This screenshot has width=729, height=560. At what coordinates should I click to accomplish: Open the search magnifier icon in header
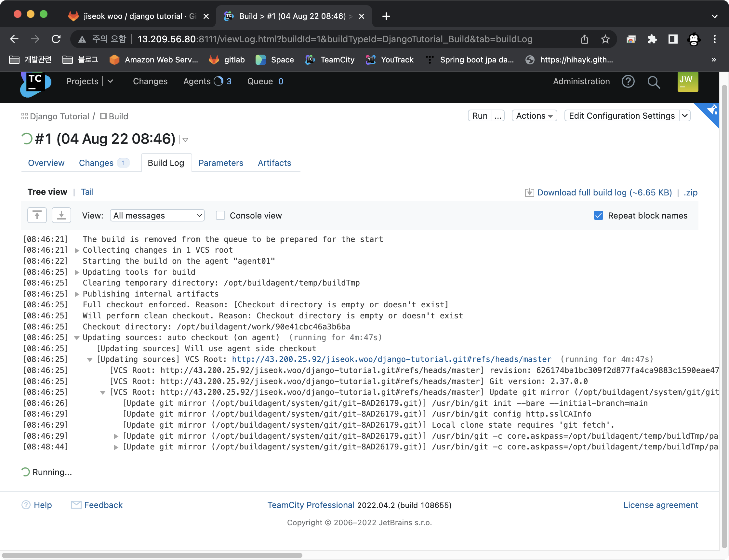click(x=654, y=82)
